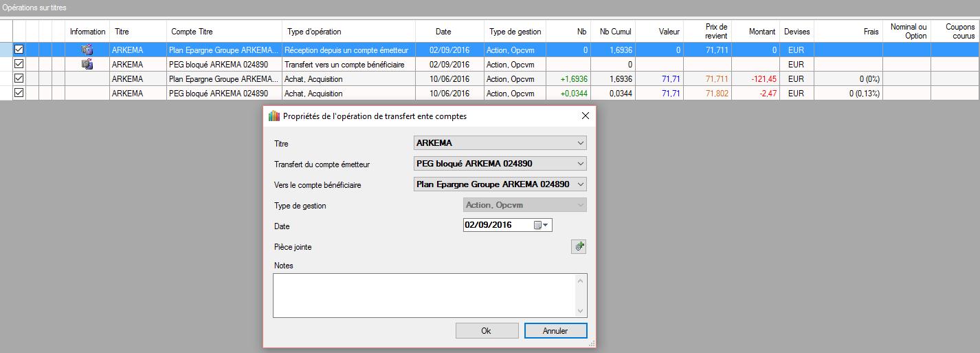This screenshot has width=980, height=353.
Task: Toggle checkbox of the Achat row with -121,45
Action: (19, 78)
